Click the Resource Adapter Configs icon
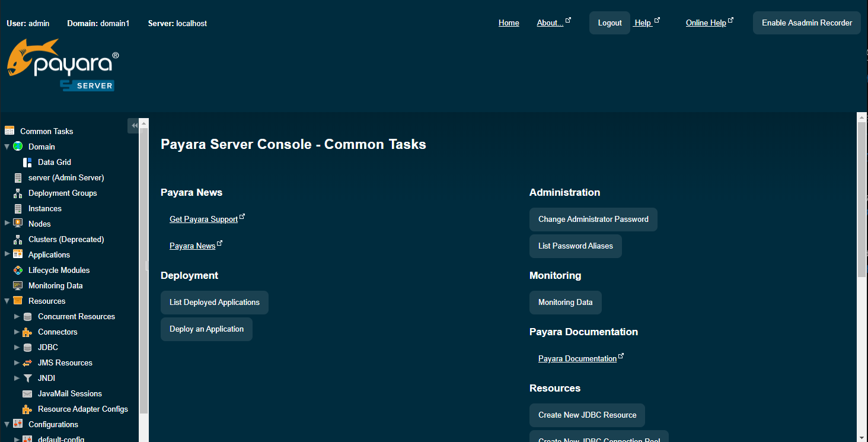Screen dimensions: 868x442 click(x=27, y=409)
